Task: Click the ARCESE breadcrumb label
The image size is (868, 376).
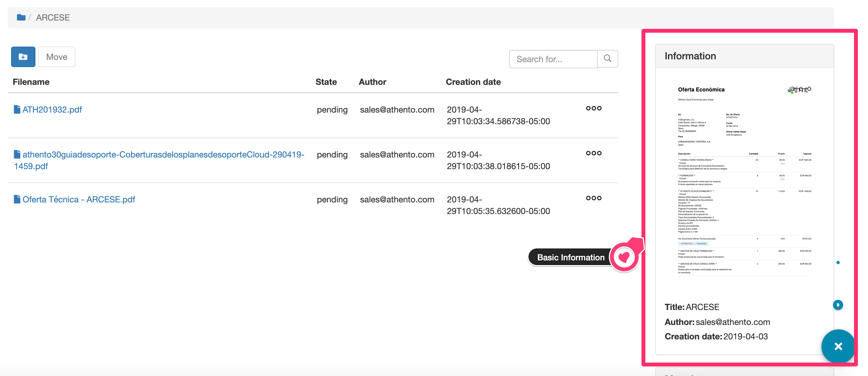Action: 53,17
